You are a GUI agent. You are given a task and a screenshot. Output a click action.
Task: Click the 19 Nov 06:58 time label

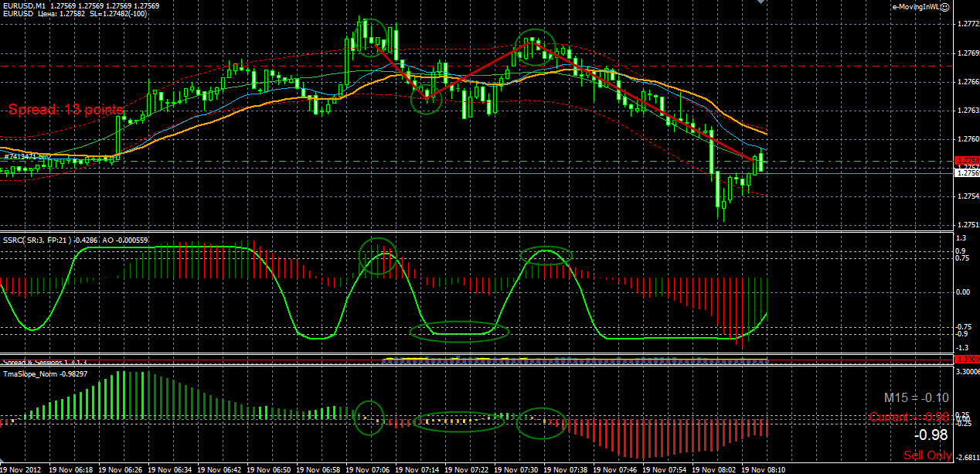(x=318, y=469)
